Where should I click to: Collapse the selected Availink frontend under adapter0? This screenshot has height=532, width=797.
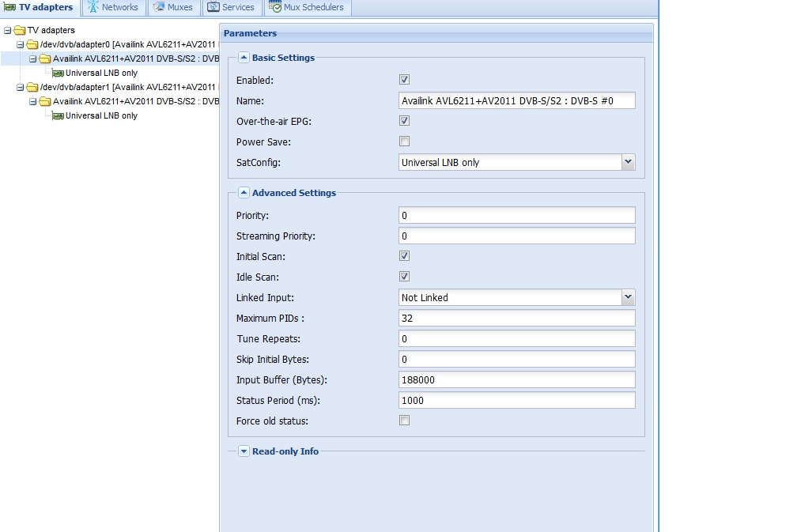point(33,59)
